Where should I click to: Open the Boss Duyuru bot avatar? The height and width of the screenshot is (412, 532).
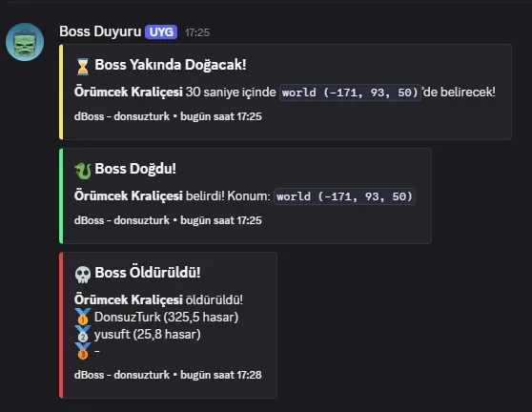point(25,42)
